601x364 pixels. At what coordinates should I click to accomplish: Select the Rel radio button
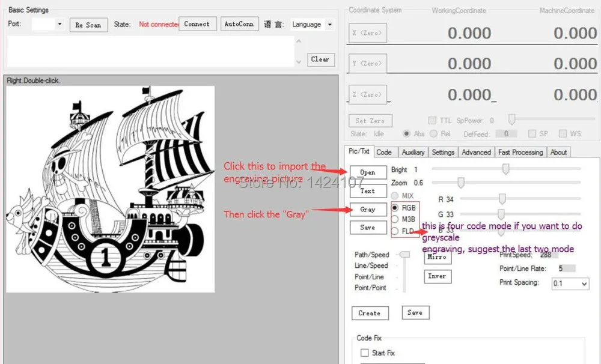433,134
